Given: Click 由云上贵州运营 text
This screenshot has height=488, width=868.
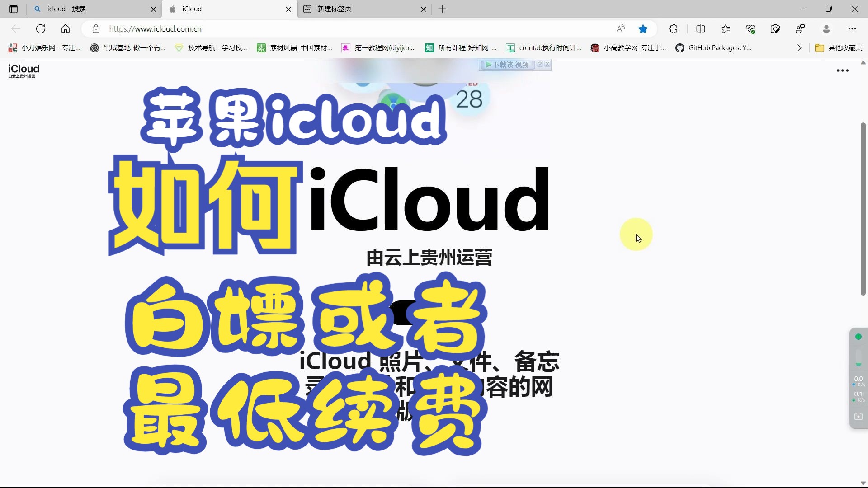Looking at the screenshot, I should 429,258.
